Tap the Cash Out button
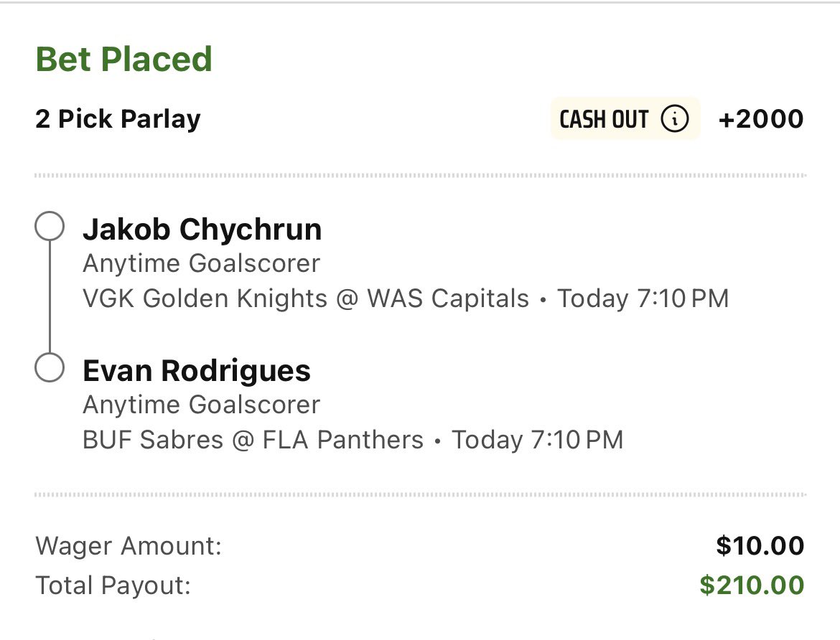 coord(605,119)
